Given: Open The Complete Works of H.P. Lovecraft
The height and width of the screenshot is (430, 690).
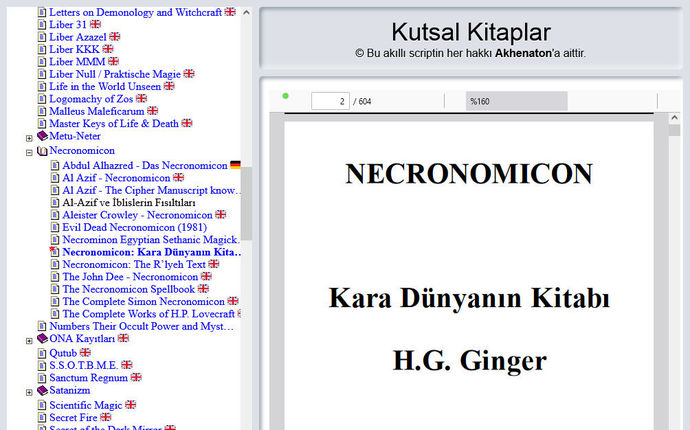Looking at the screenshot, I should 149,313.
